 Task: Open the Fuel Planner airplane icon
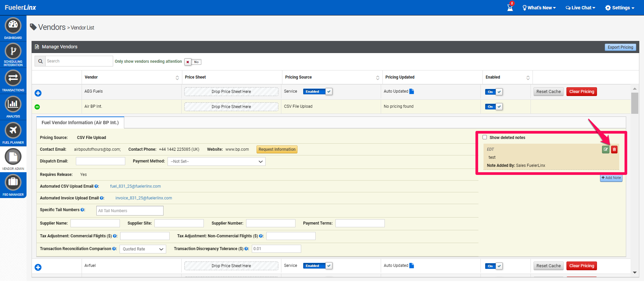pos(13,131)
